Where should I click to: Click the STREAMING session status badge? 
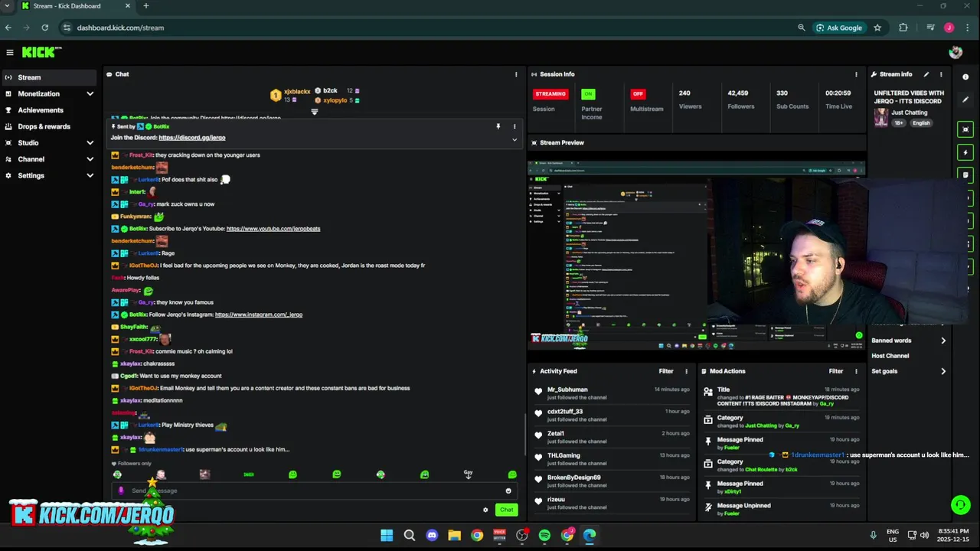point(550,94)
